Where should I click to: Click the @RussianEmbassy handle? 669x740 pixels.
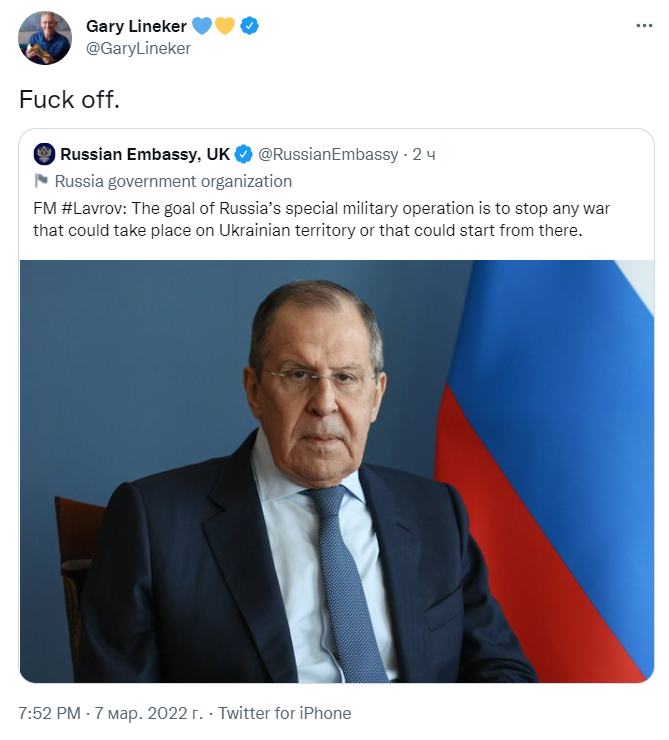[x=327, y=154]
